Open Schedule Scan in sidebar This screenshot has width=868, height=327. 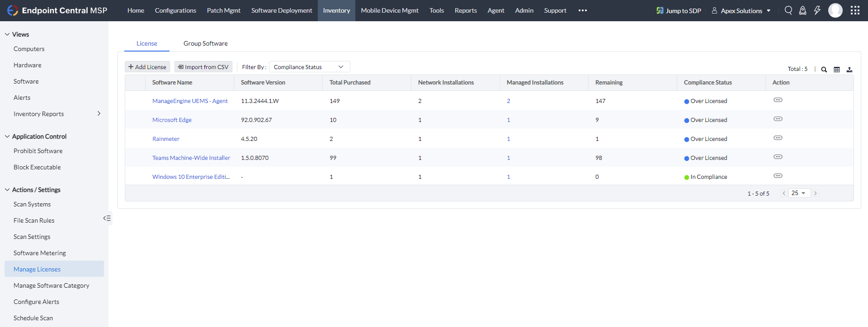(33, 318)
